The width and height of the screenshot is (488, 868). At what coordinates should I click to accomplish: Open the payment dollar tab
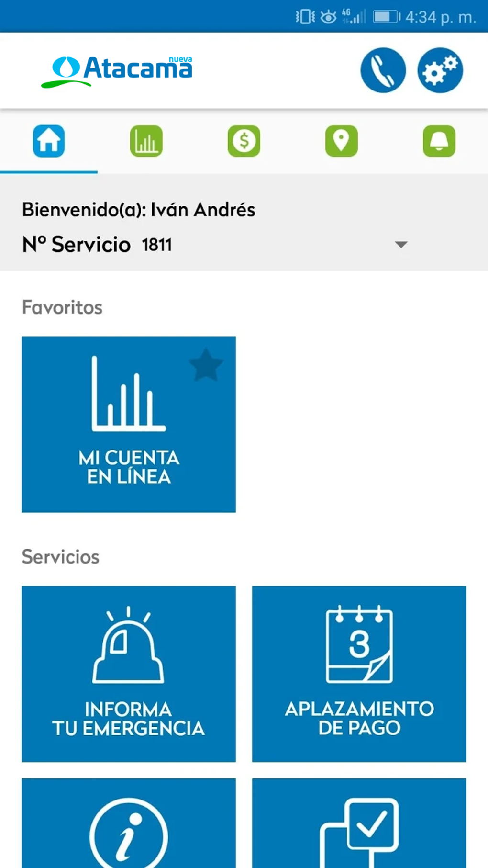[x=244, y=141]
